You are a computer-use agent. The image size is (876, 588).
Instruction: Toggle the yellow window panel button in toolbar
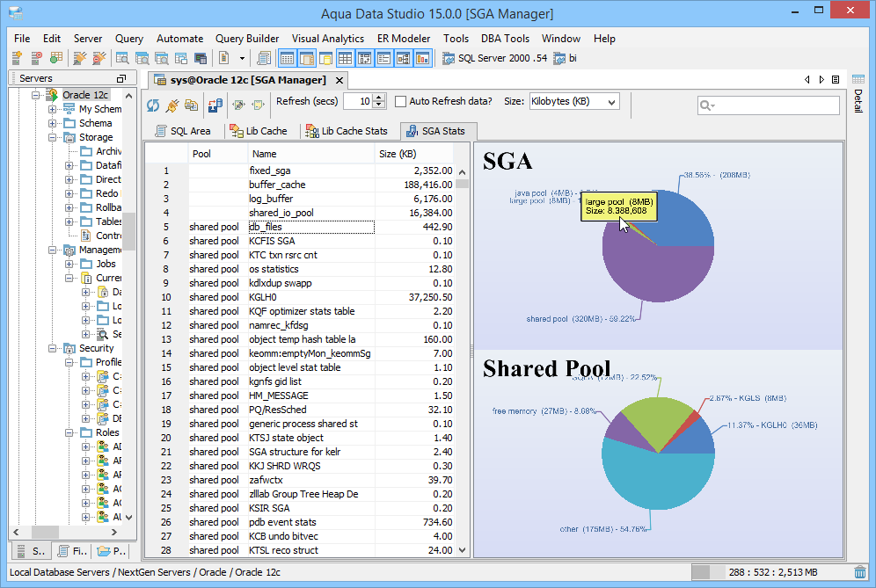[x=325, y=57]
